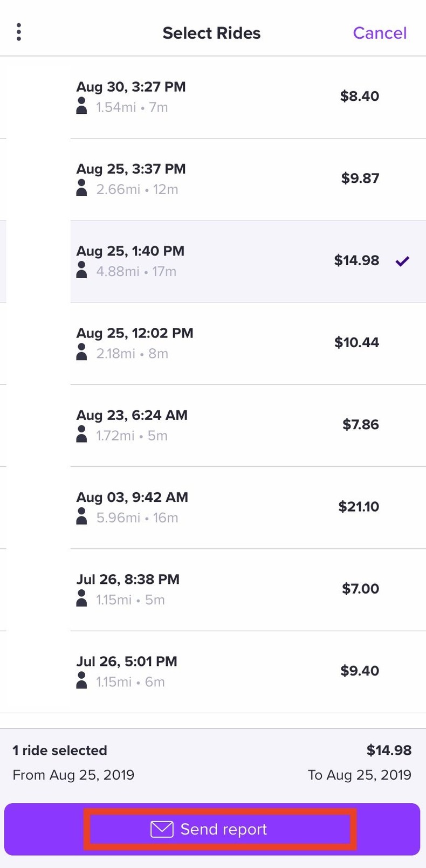Screen dimensions: 426x868
Task: Select the Aug 25, 3:37 PM ride
Action: pyautogui.click(x=226, y=179)
